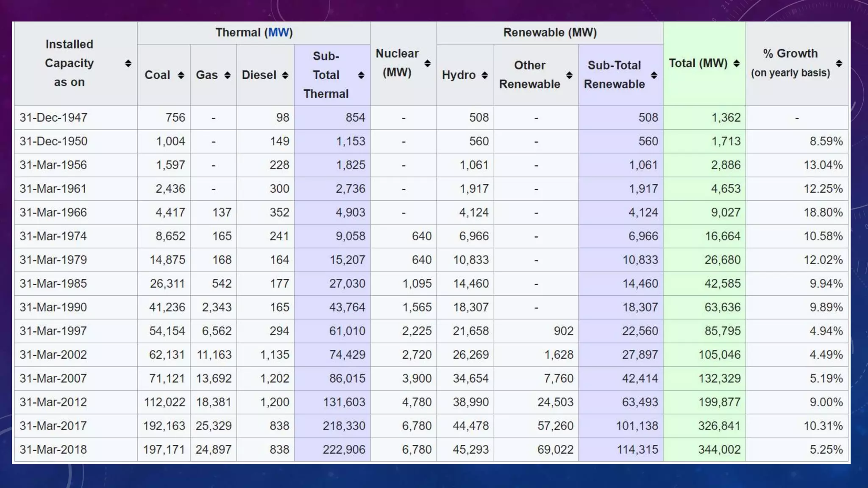Click the 31-Dec-1947 row label
This screenshot has width=868, height=488.
53,117
